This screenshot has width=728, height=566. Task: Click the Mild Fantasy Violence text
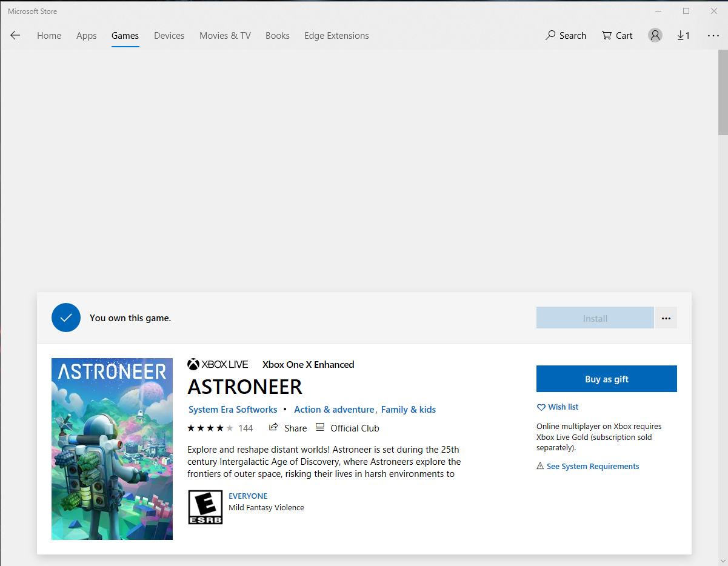point(266,508)
